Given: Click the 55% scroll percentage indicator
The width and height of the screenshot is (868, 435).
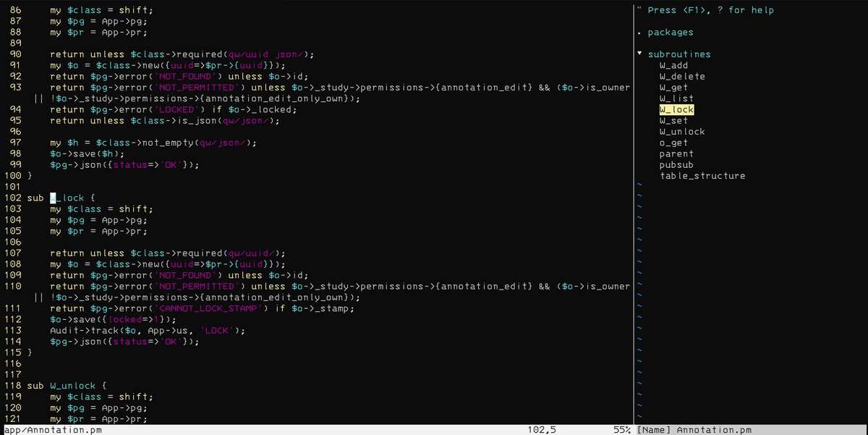Looking at the screenshot, I should click(622, 429).
